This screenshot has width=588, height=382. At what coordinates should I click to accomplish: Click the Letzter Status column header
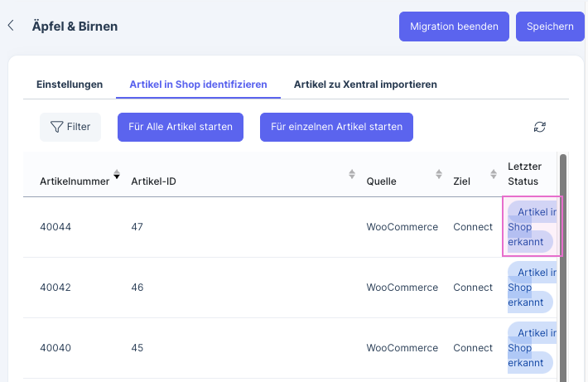[523, 174]
